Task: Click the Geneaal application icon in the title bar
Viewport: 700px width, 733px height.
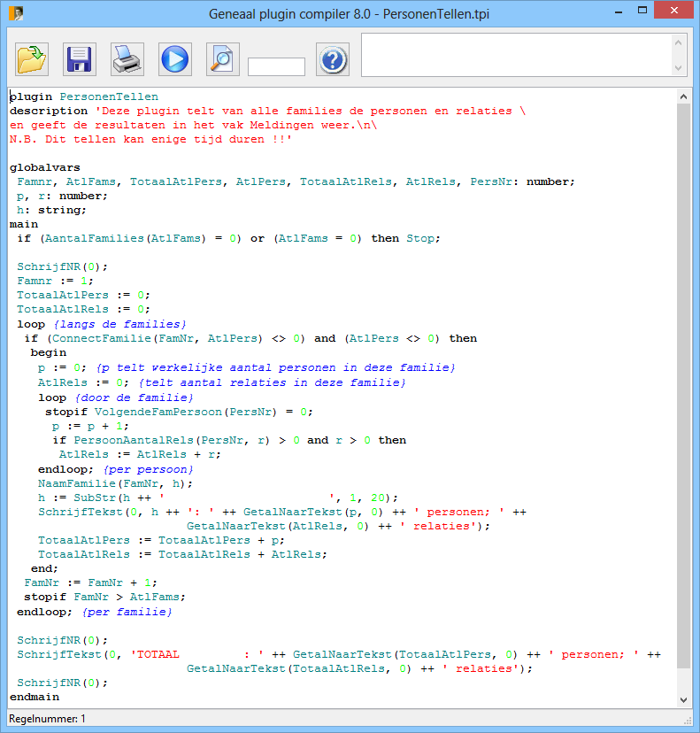Action: (x=16, y=13)
